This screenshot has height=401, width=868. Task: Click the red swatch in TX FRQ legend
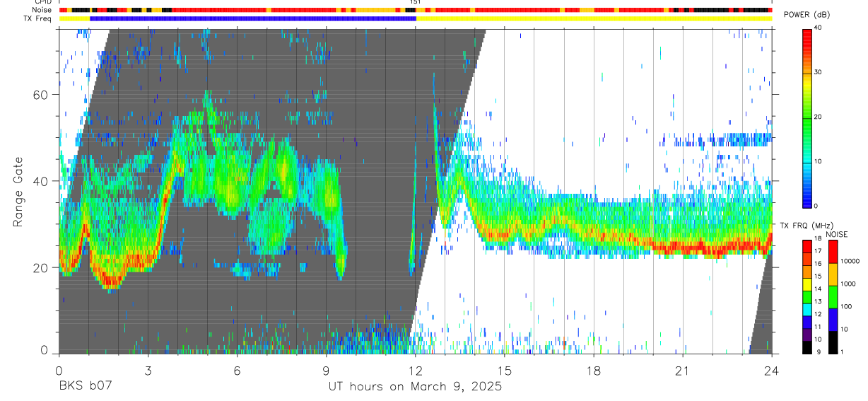pos(807,246)
